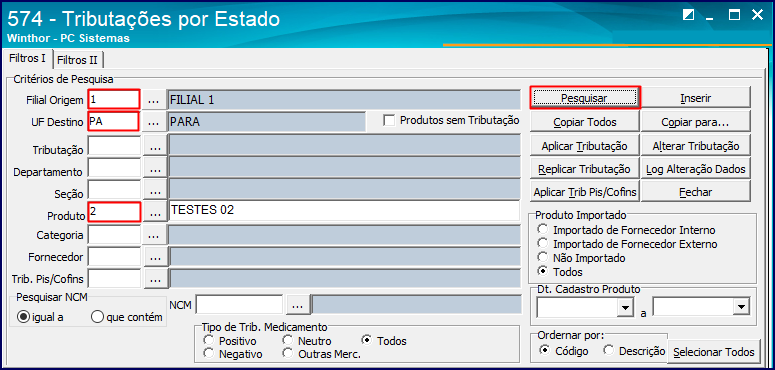Open lookup for Departamento field

coord(155,168)
